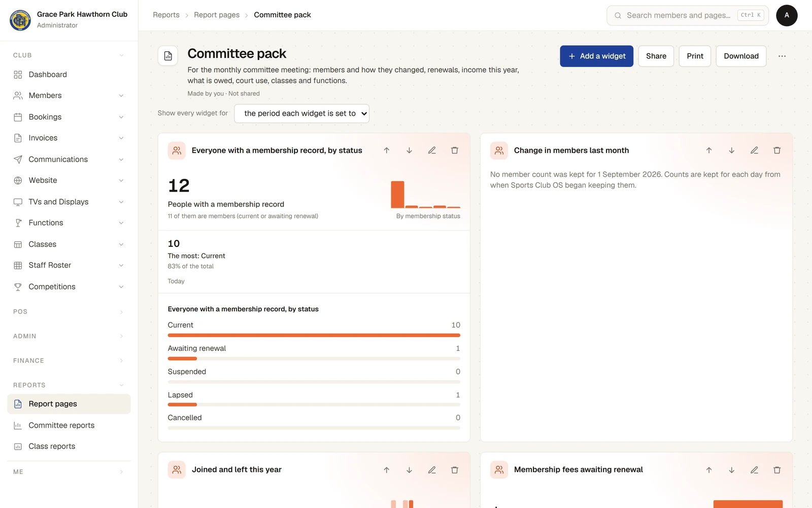Focus the Search members and pages field
This screenshot has width=812, height=508.
coord(688,15)
